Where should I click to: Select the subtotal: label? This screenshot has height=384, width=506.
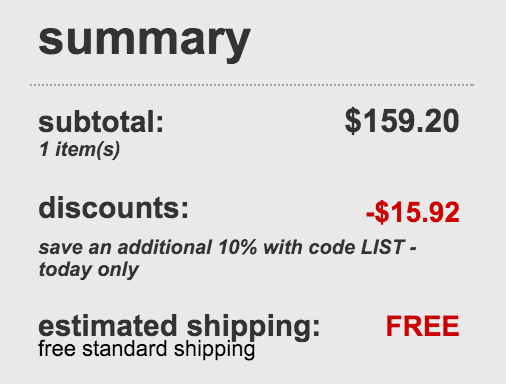(x=101, y=122)
